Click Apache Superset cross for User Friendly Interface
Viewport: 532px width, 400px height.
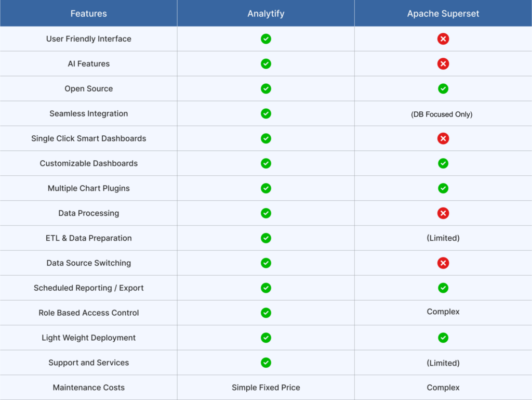tap(443, 38)
